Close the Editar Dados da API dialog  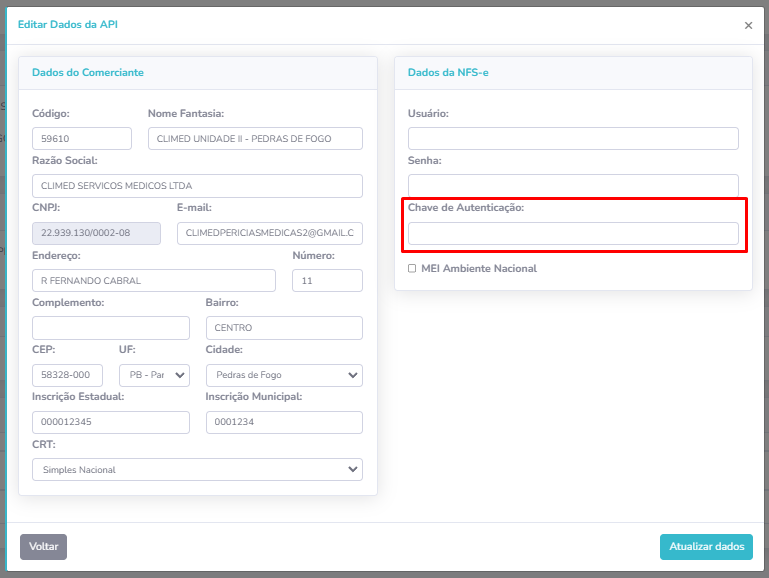748,26
